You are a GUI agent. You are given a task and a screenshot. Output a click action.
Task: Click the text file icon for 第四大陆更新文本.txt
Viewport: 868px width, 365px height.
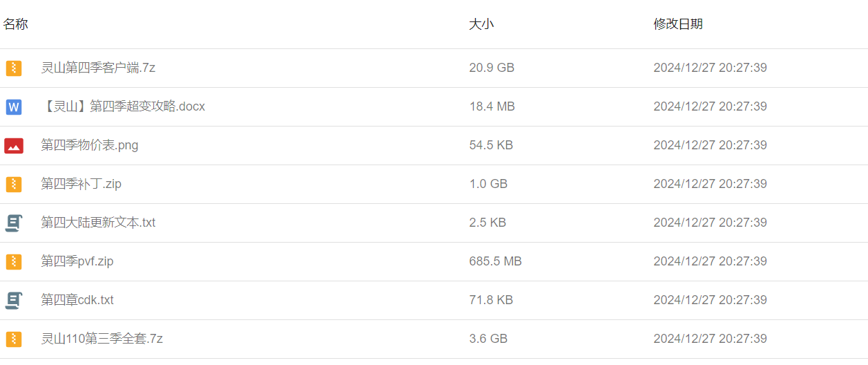click(14, 223)
